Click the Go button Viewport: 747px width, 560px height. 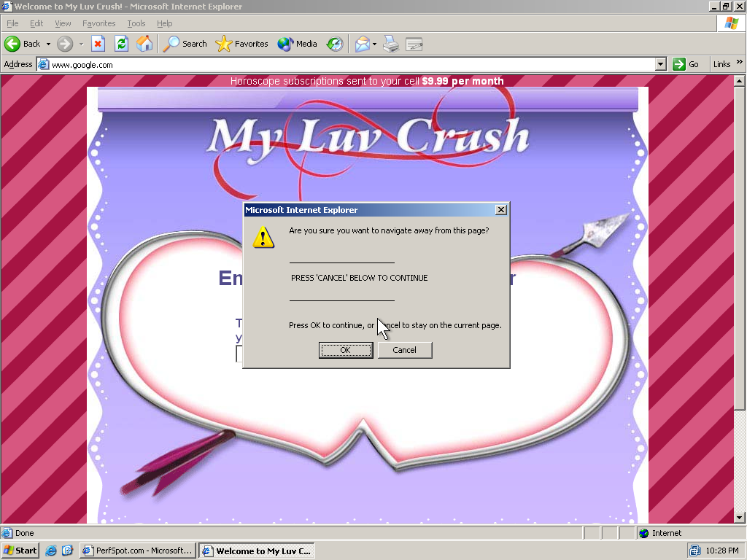point(686,64)
